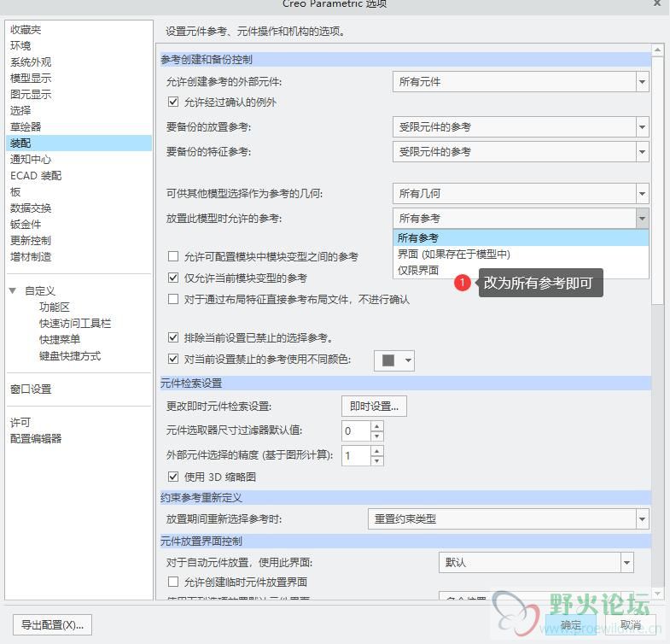The image size is (670, 644).
Task: Open 通知中心 category
Action: click(x=31, y=160)
